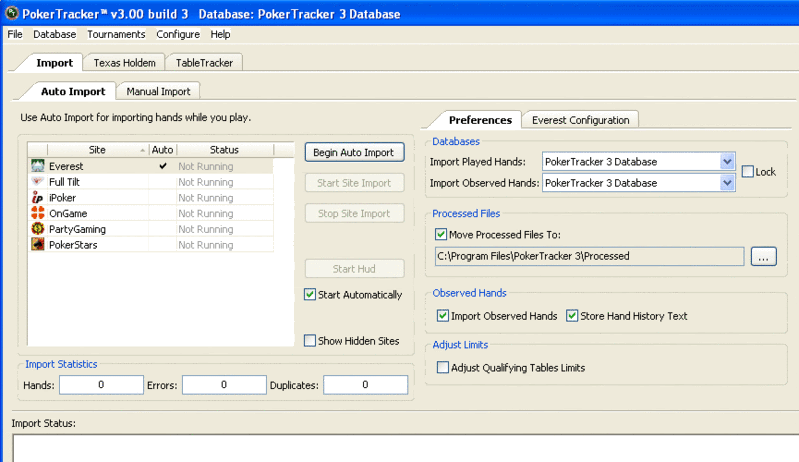Enable Adjust Qualifying Tables Limits
Image resolution: width=799 pixels, height=462 pixels.
[x=443, y=367]
